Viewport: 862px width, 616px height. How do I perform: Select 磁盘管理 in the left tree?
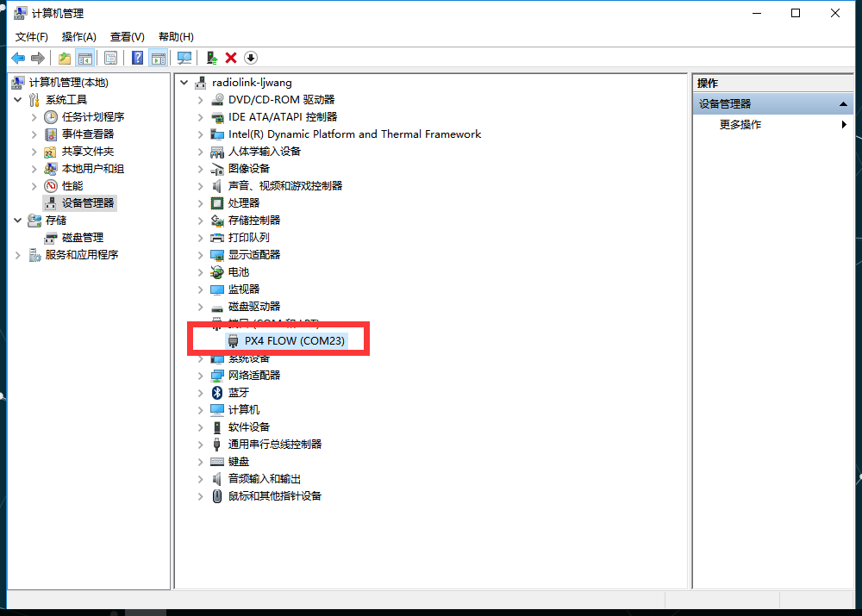(82, 238)
